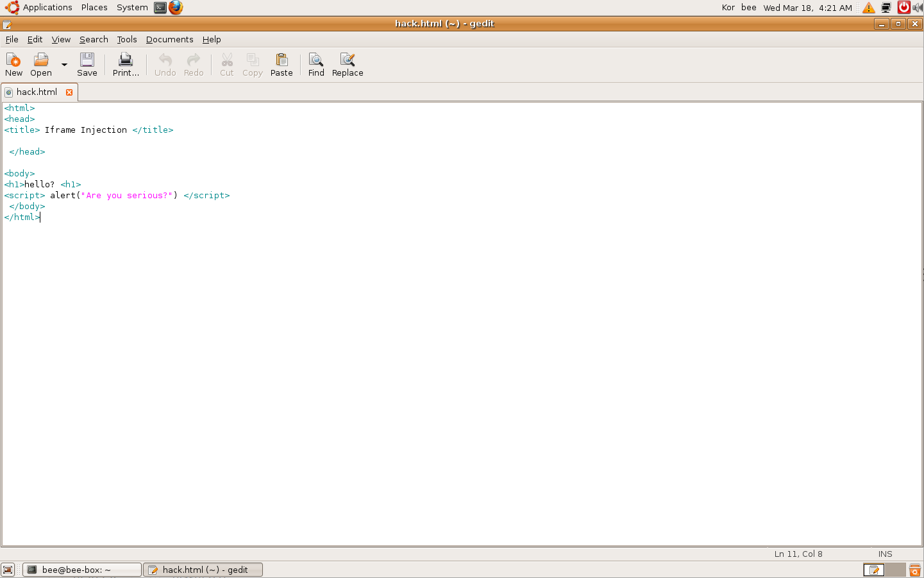This screenshot has height=578, width=924.
Task: Click the show desktop icon in bottom panel
Action: coord(8,570)
